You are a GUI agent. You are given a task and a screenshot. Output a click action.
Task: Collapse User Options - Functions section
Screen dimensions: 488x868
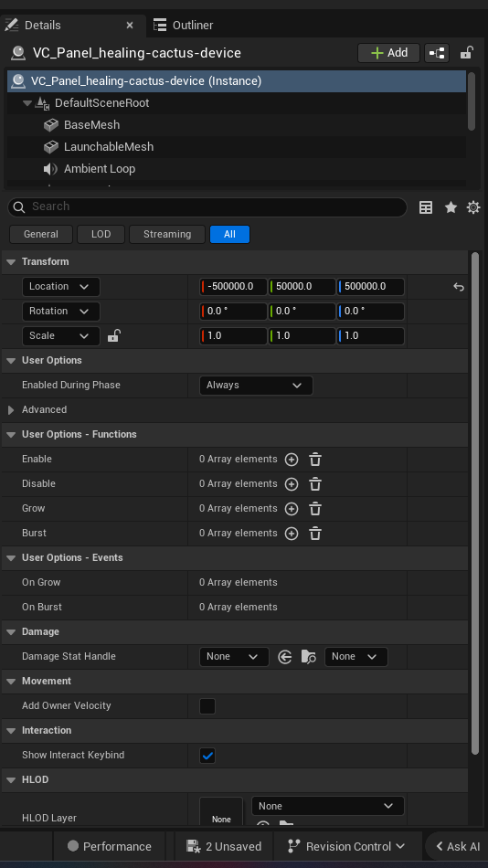11,435
